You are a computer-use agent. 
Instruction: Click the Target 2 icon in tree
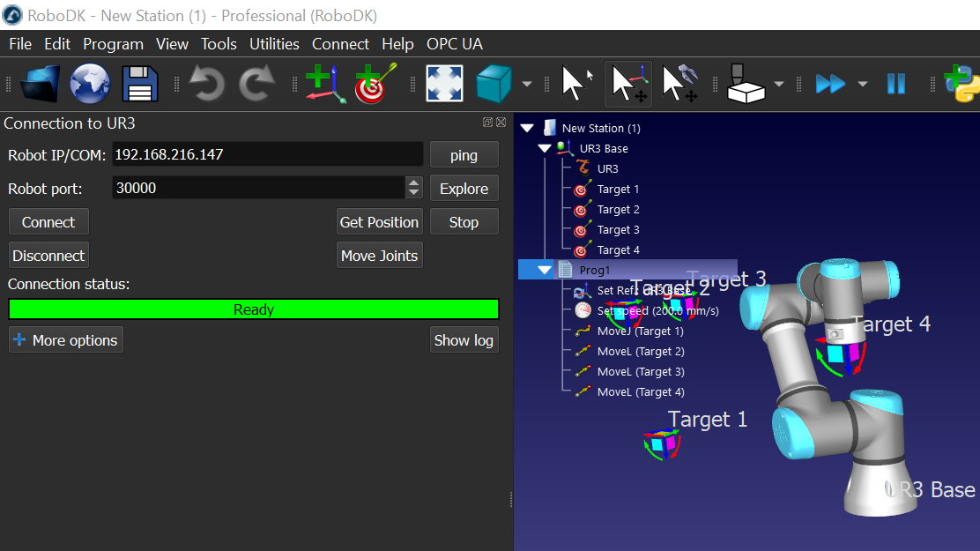[x=582, y=209]
